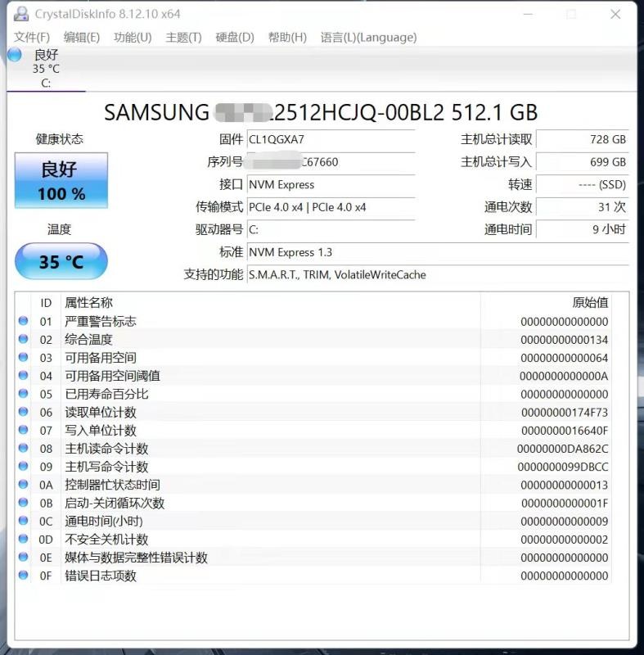Click total host writes value 699 GB
The height and width of the screenshot is (655, 644).
pyautogui.click(x=583, y=162)
